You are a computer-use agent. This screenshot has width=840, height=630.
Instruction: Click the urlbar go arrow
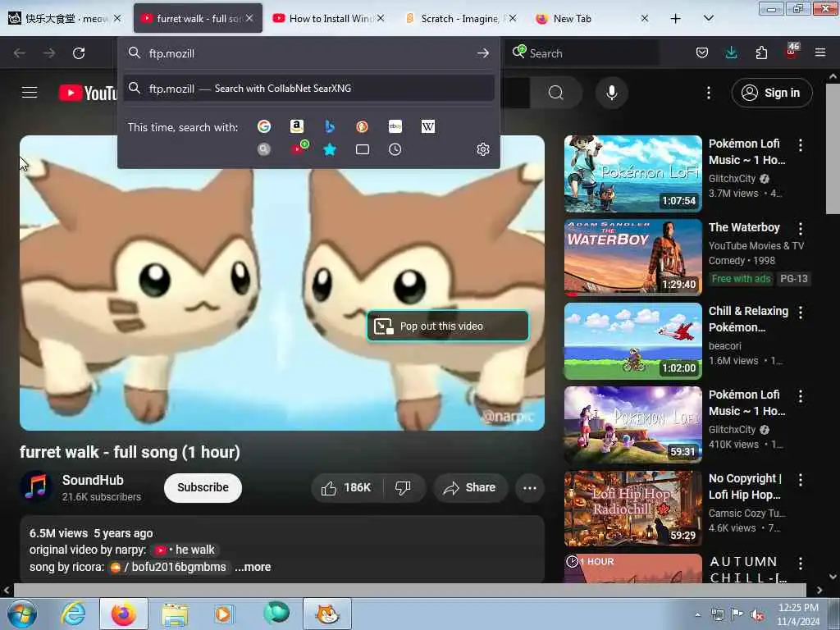[x=482, y=53]
